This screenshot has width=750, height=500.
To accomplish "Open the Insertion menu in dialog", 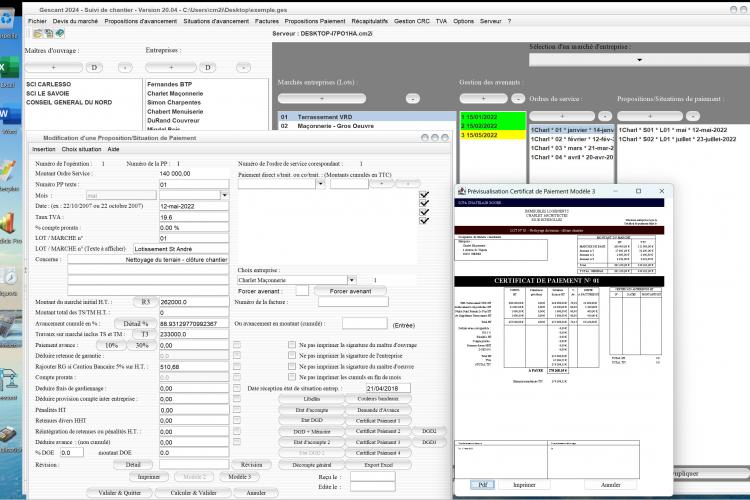I will [x=44, y=149].
